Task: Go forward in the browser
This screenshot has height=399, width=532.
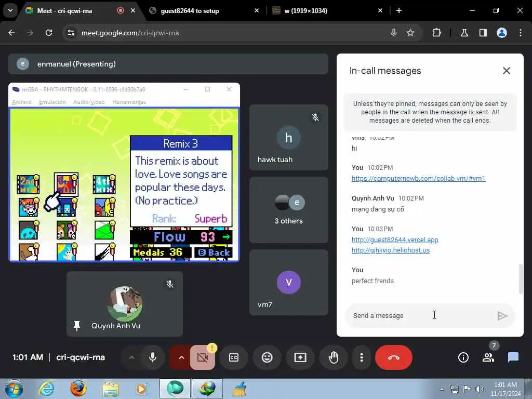Action: [x=30, y=33]
